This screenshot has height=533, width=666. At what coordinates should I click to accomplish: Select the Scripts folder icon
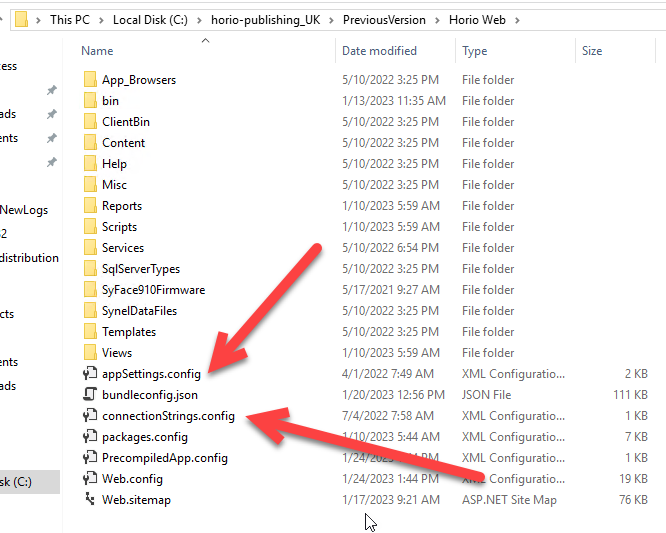pos(90,227)
